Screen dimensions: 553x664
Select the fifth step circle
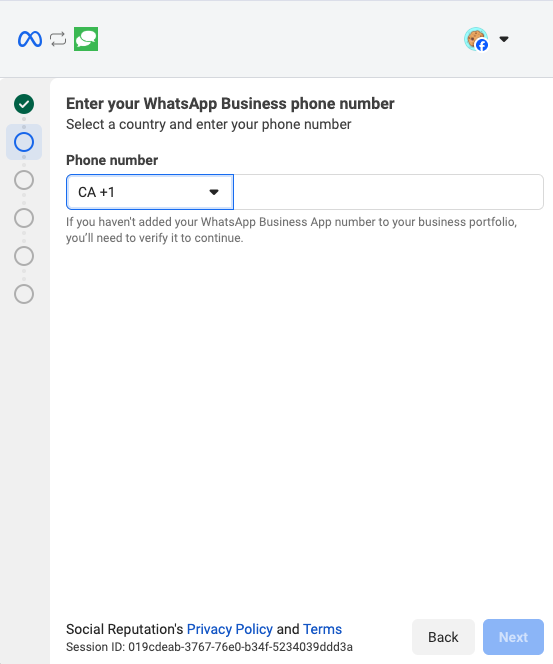[x=24, y=256]
